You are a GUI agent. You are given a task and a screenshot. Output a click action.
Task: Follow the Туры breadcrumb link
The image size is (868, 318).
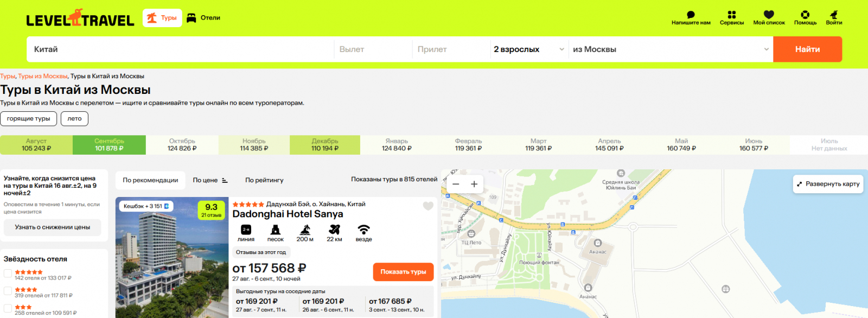[8, 76]
